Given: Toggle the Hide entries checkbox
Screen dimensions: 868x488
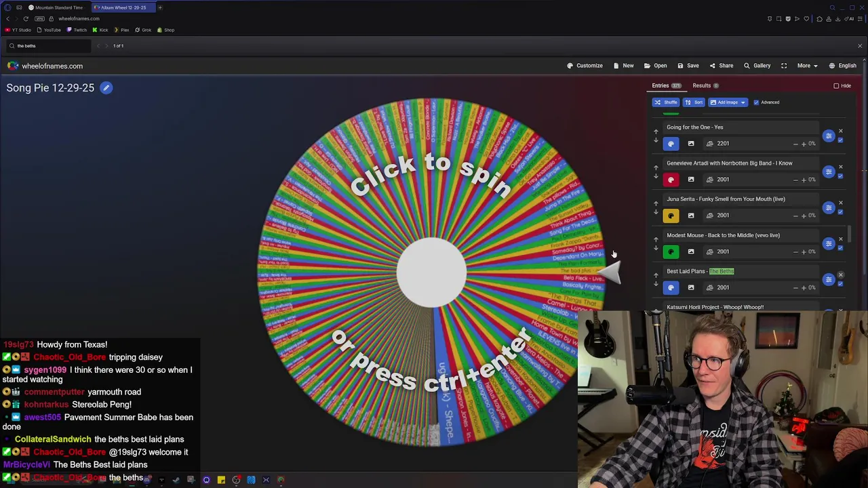Looking at the screenshot, I should pyautogui.click(x=836, y=86).
